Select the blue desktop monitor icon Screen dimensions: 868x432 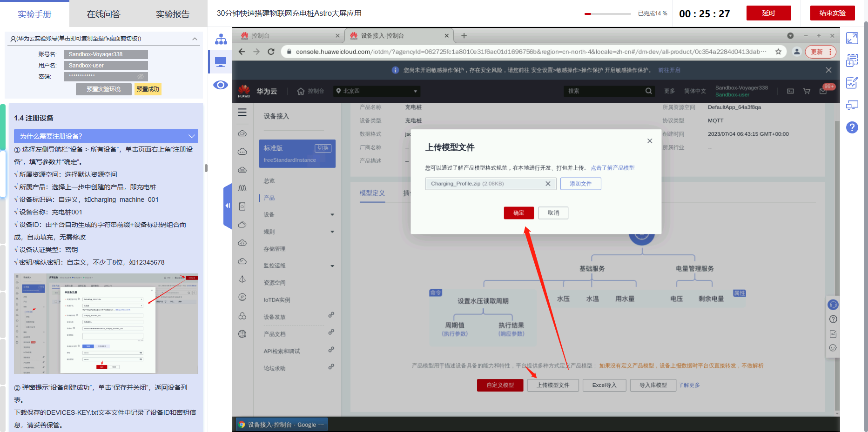tap(221, 62)
